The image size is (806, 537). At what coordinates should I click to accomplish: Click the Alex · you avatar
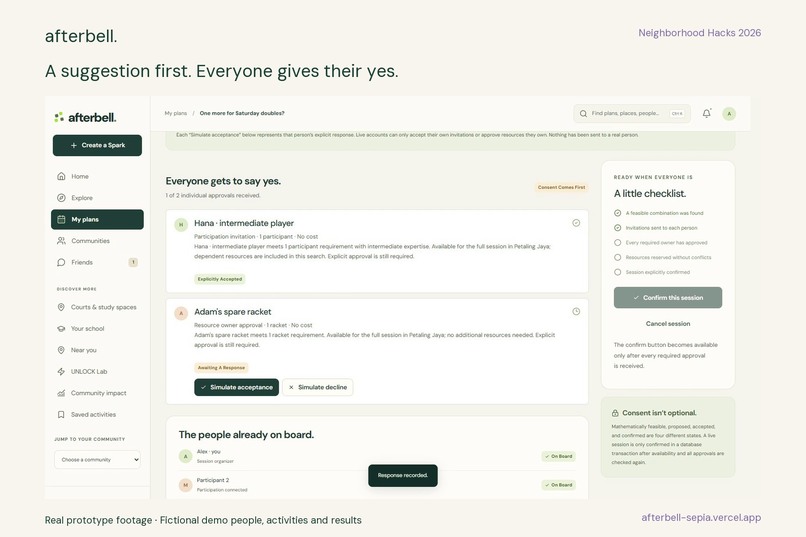186,456
